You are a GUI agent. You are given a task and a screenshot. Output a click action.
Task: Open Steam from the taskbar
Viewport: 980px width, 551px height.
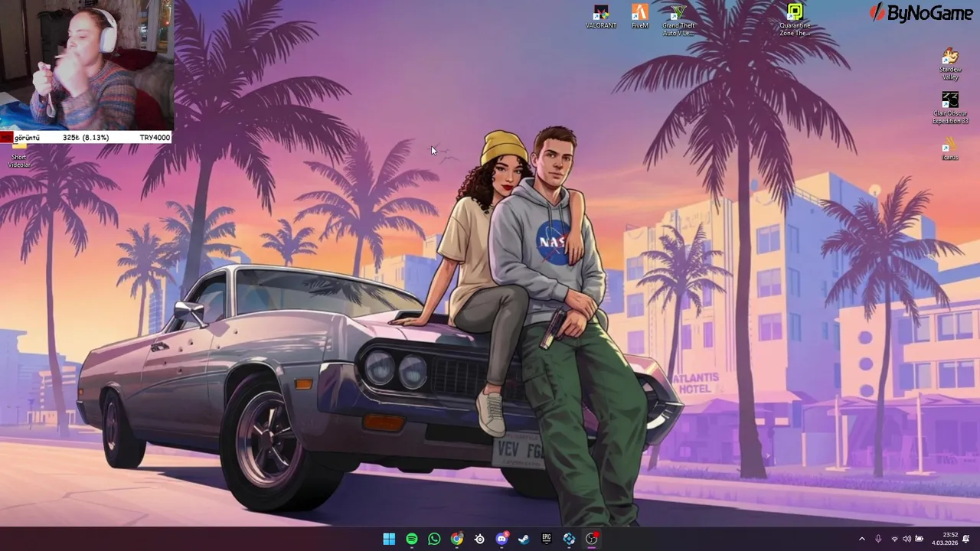(524, 539)
